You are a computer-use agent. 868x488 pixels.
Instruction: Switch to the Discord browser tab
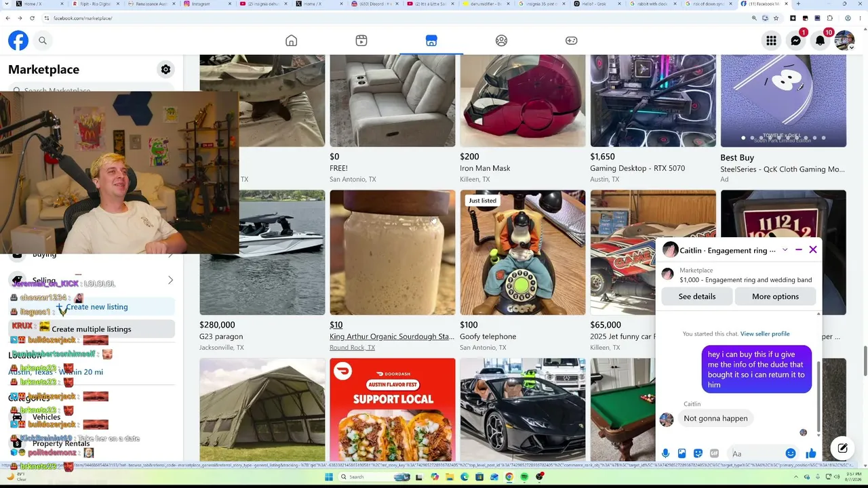coord(376,4)
